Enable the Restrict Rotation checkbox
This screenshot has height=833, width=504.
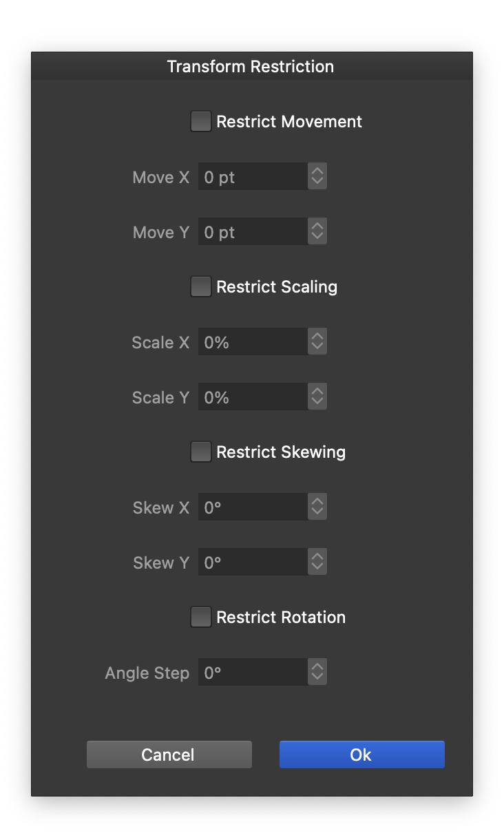200,618
